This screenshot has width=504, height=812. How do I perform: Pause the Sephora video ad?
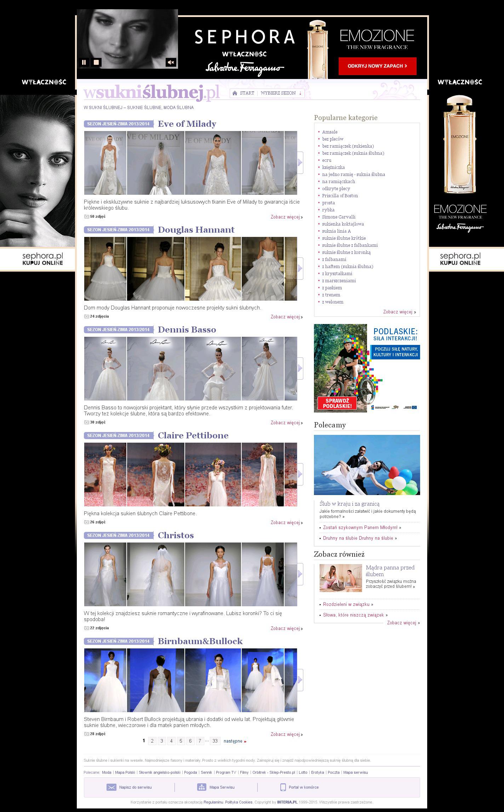point(84,62)
